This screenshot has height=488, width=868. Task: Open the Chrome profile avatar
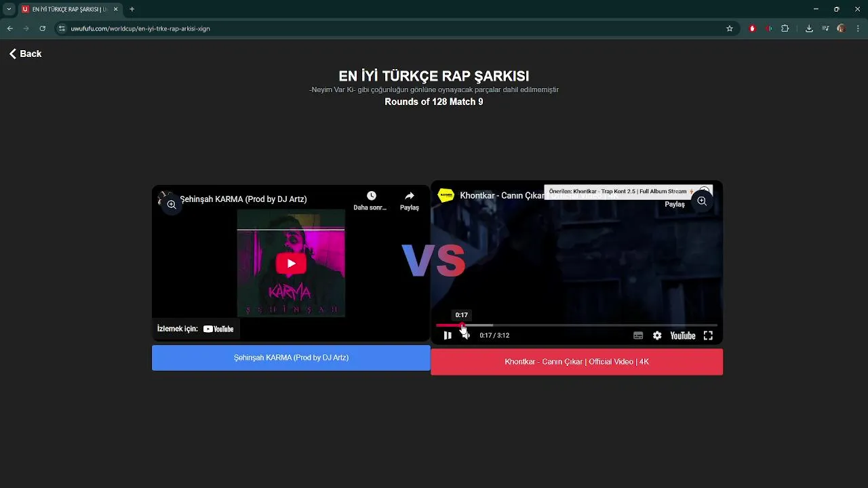[842, 28]
